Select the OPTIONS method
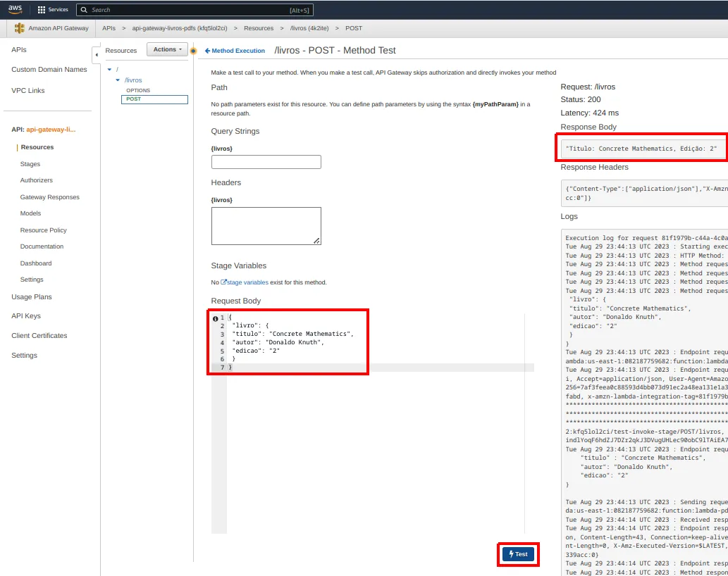This screenshot has width=728, height=576. pyautogui.click(x=138, y=90)
